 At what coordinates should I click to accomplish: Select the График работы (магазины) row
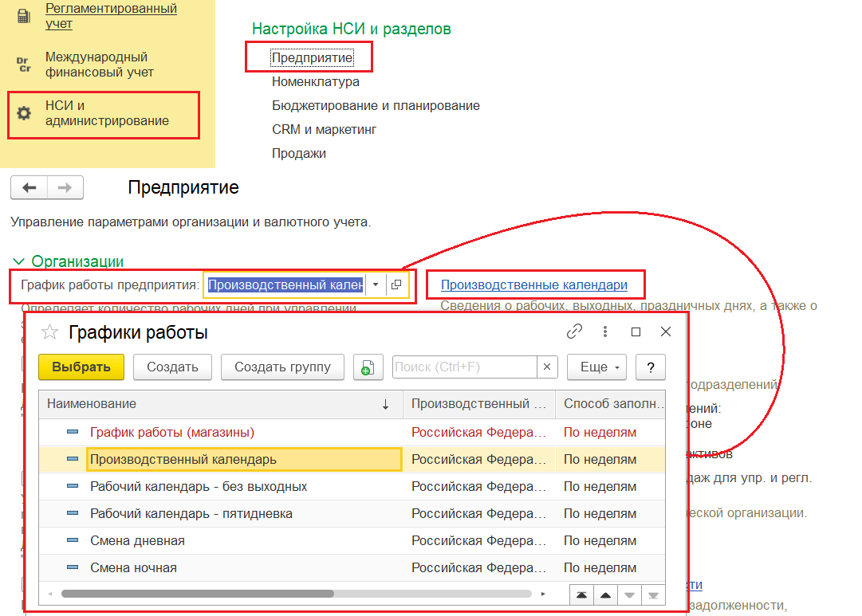352,433
